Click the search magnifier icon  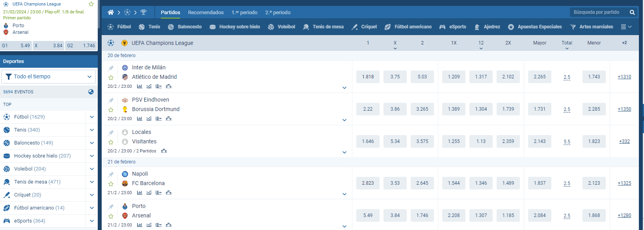point(632,13)
